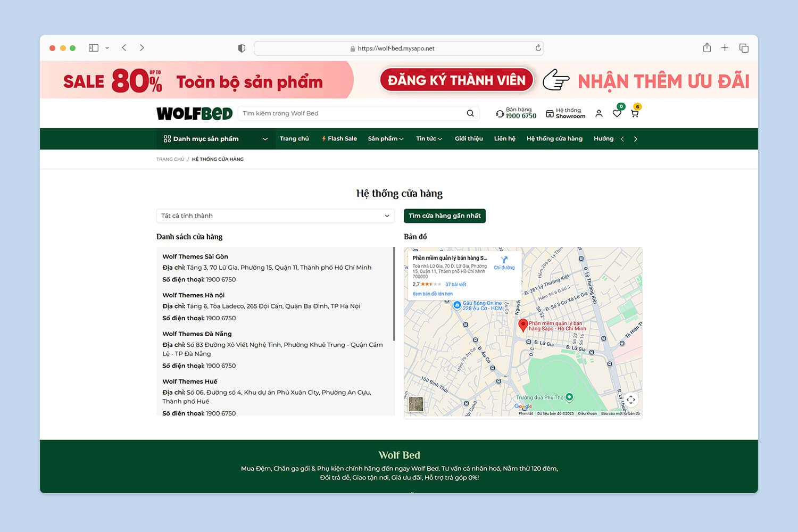Click the red Sapo location pin on the map
The image size is (798, 532).
coord(523,325)
